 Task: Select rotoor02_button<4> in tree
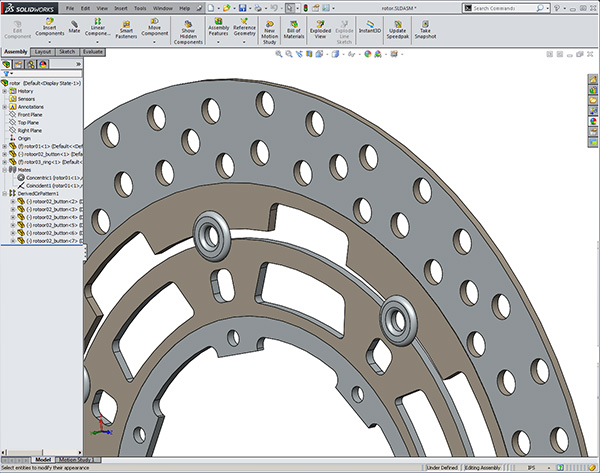pyautogui.click(x=51, y=217)
